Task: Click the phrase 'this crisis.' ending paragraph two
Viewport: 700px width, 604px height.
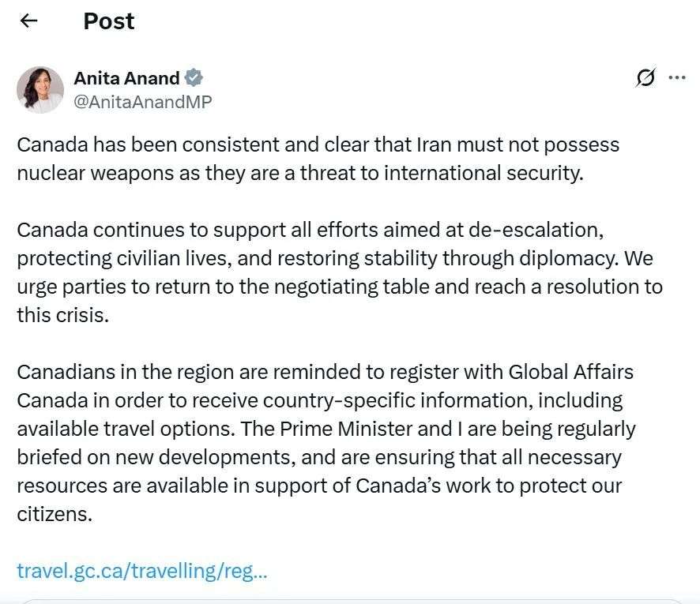Action: (63, 315)
